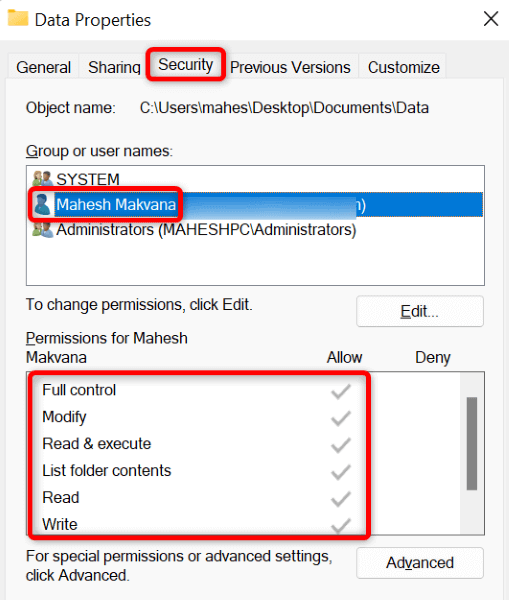
Task: Click the Read & execute allow checkmark
Action: (341, 445)
